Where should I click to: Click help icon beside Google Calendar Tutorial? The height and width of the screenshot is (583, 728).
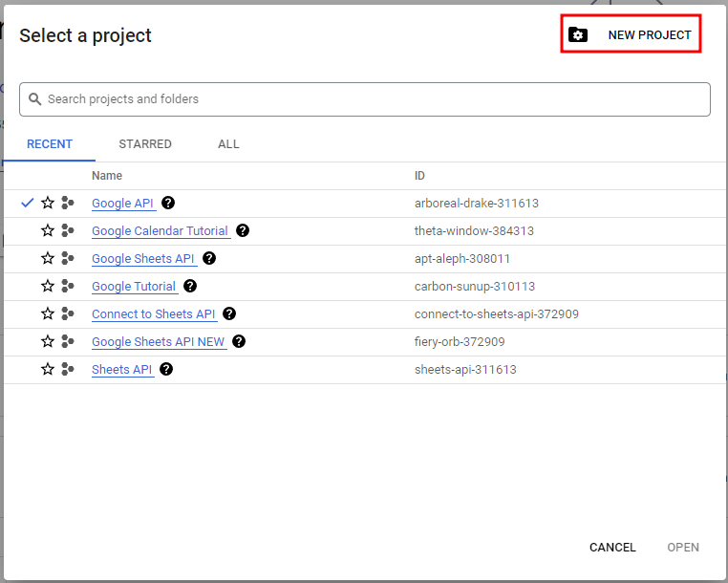coord(243,230)
